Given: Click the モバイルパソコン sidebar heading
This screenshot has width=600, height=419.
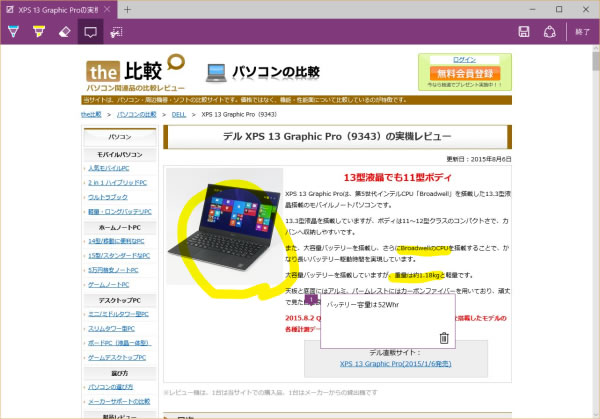Looking at the screenshot, I should (x=120, y=155).
